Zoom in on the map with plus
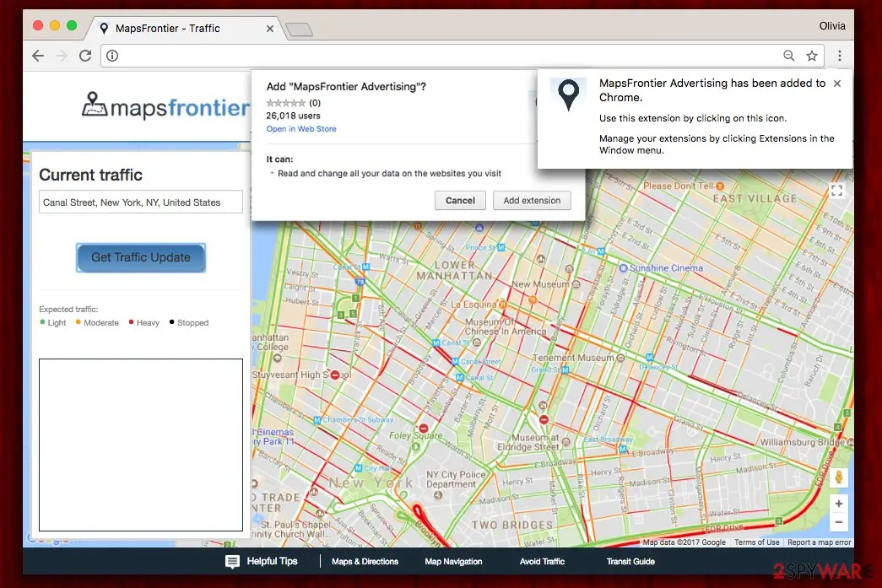This screenshot has height=588, width=882. [839, 504]
